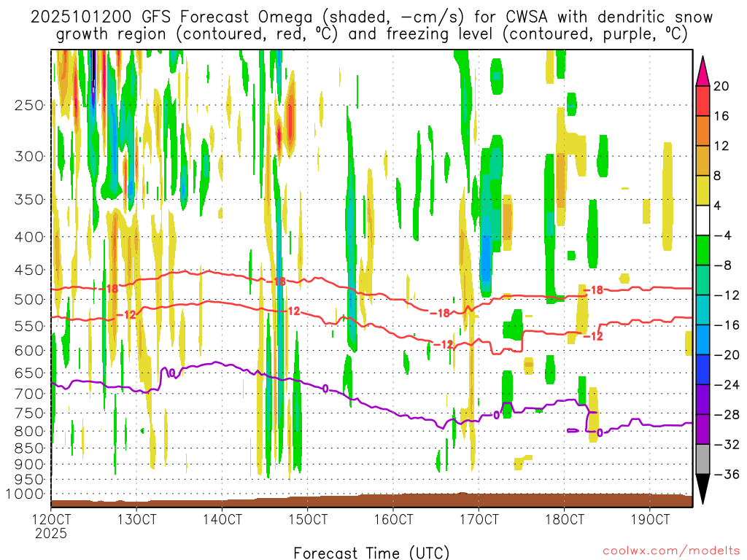
Task: Click the "19OCT" time axis label
Action: tap(650, 519)
